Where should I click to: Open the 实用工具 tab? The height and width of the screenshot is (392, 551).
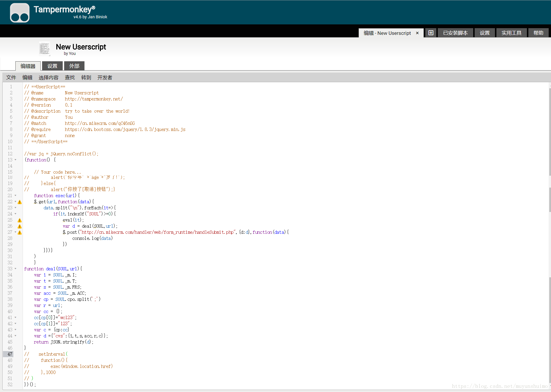click(512, 33)
